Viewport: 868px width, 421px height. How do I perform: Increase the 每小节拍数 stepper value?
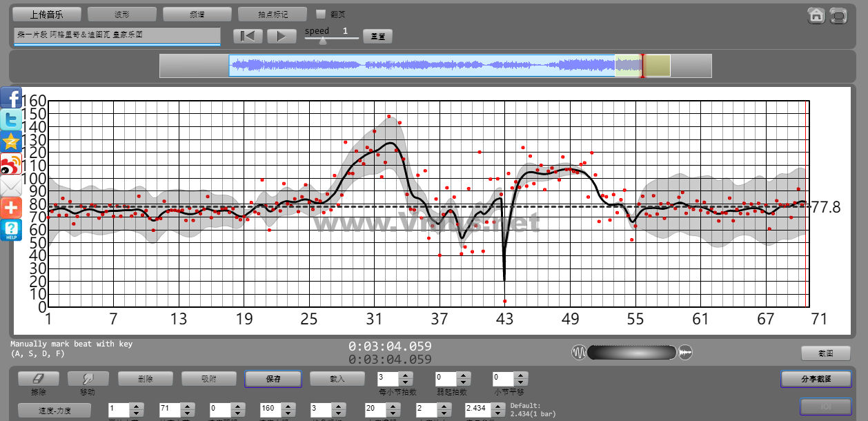click(x=406, y=375)
